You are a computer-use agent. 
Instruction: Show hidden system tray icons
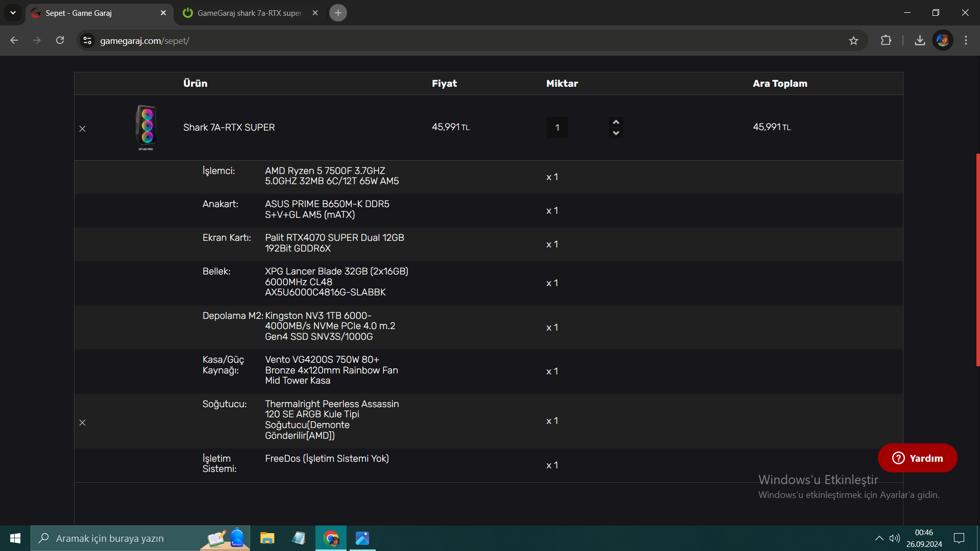point(879,538)
